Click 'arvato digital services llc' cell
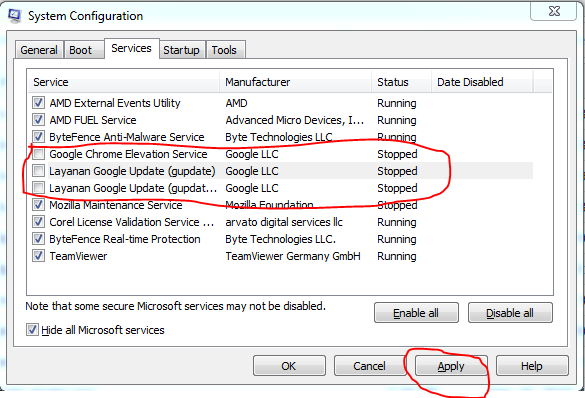The height and width of the screenshot is (398, 585). click(284, 222)
